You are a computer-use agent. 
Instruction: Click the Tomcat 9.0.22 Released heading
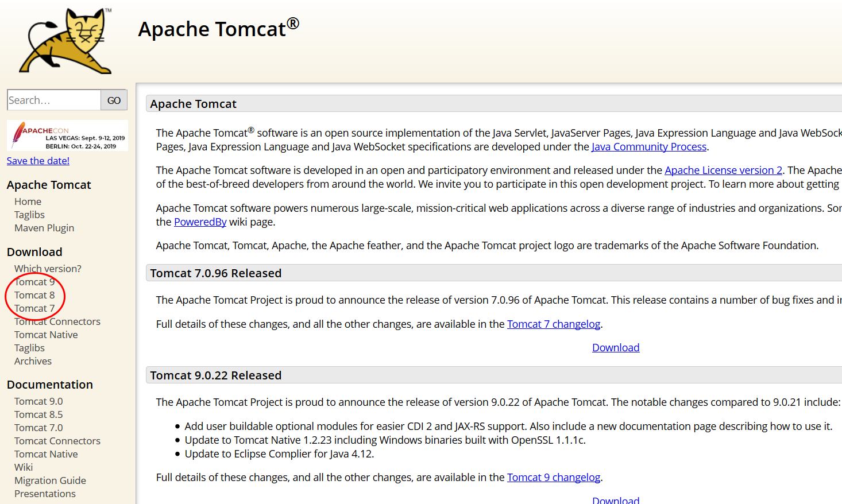coord(216,375)
